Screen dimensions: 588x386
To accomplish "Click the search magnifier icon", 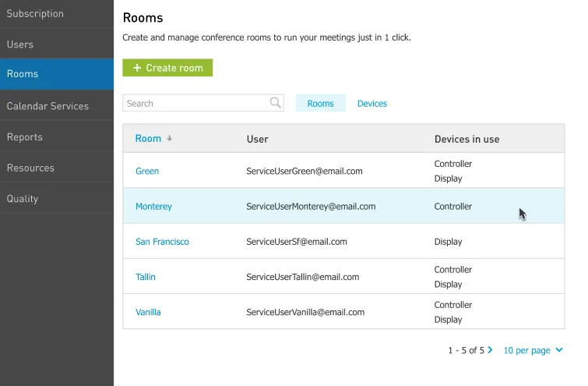I will pyautogui.click(x=275, y=102).
